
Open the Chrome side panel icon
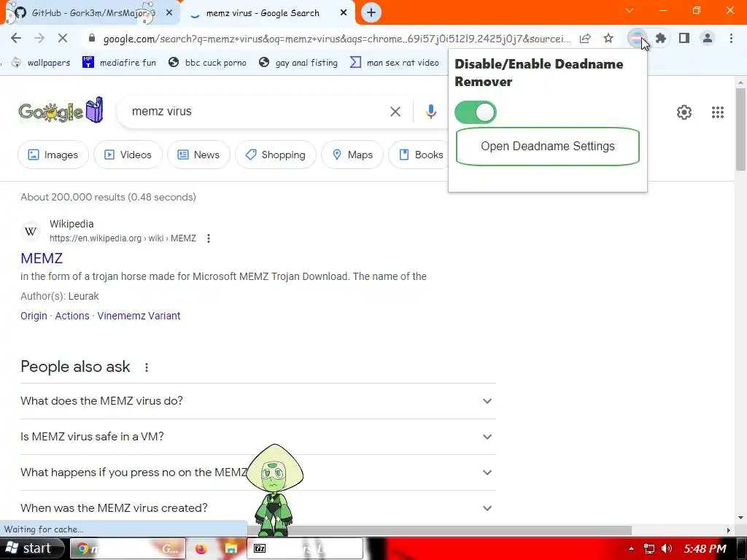(x=684, y=38)
